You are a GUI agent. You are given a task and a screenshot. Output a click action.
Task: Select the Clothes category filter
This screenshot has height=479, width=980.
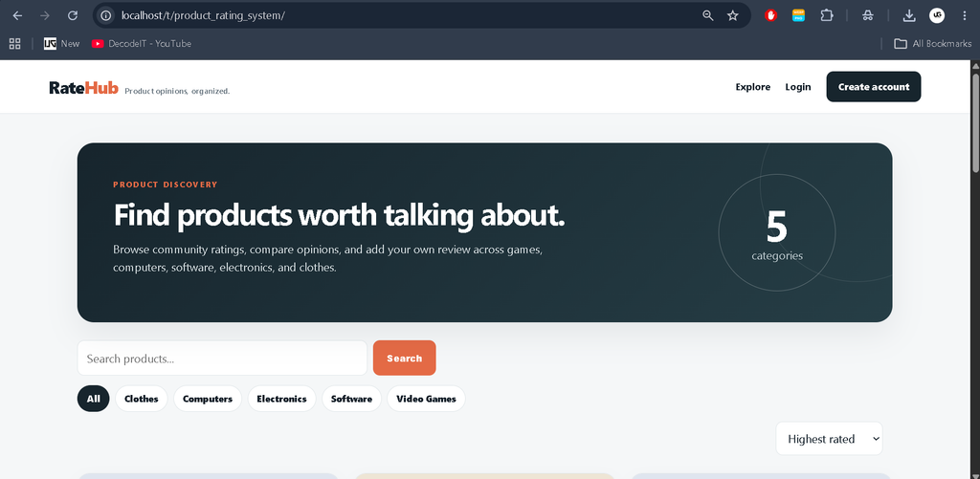coord(142,399)
